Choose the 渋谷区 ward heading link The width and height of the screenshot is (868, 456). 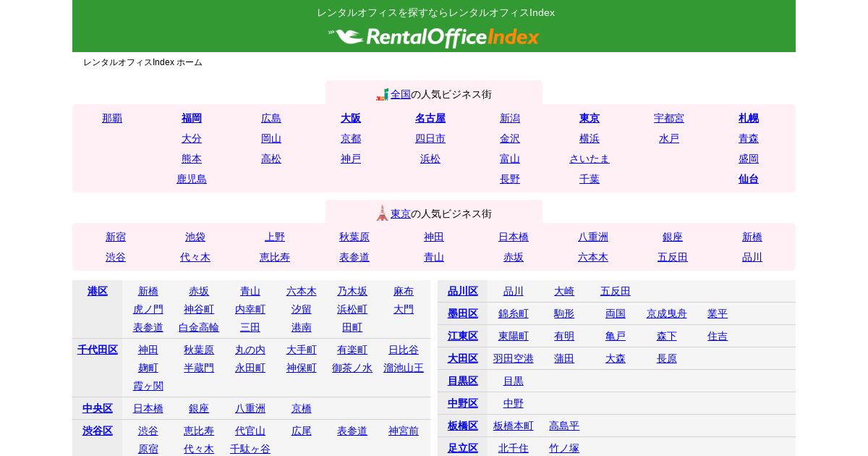[98, 431]
